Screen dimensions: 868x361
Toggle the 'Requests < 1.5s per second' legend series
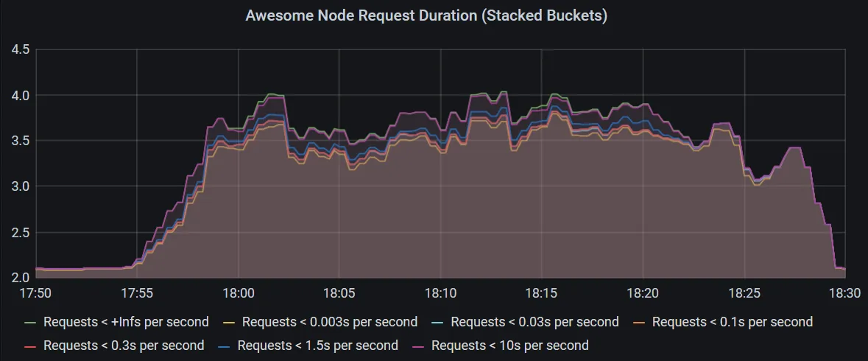point(318,346)
